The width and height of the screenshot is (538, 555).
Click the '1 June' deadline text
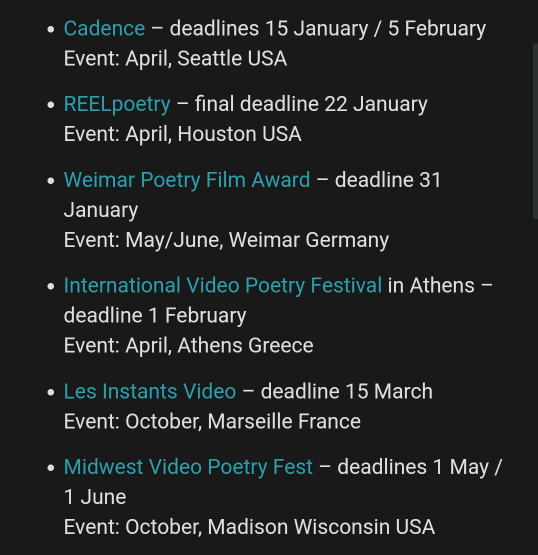coord(95,497)
